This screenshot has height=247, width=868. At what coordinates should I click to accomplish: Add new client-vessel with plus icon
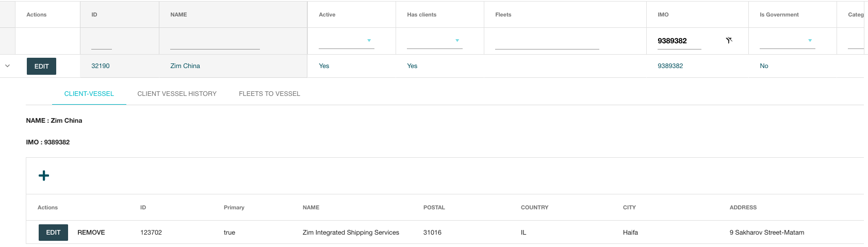pyautogui.click(x=44, y=176)
